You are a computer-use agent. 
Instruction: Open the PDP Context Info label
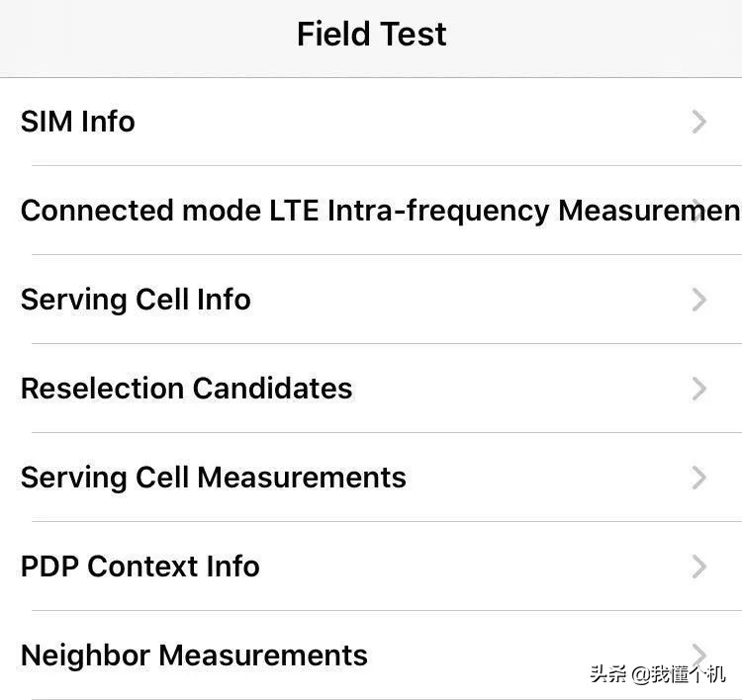139,567
